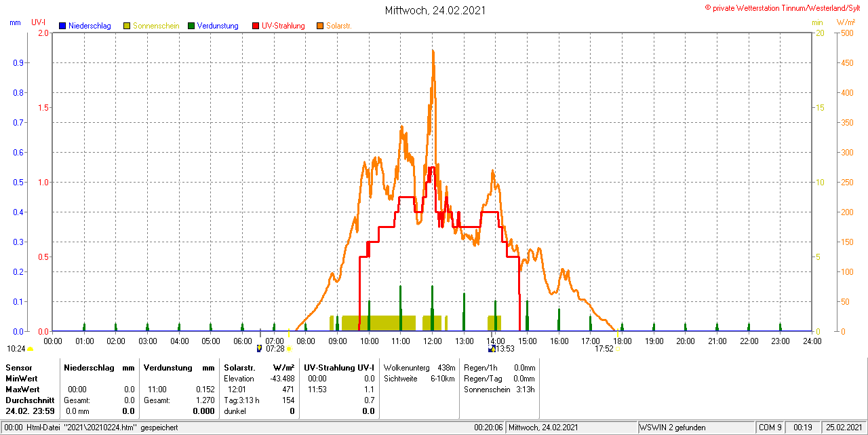Click the Wolkenunterg value 438m
The height and width of the screenshot is (435, 868).
(446, 367)
